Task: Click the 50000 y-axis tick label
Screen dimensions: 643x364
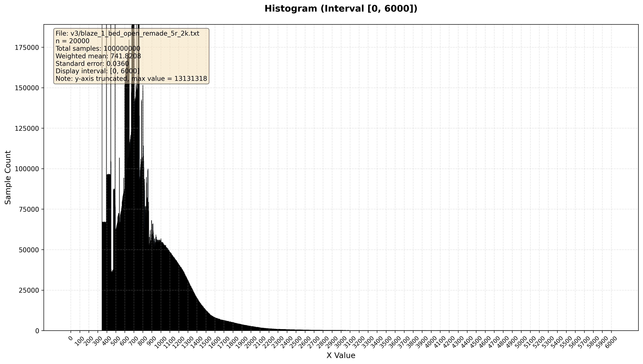Action: (x=29, y=250)
